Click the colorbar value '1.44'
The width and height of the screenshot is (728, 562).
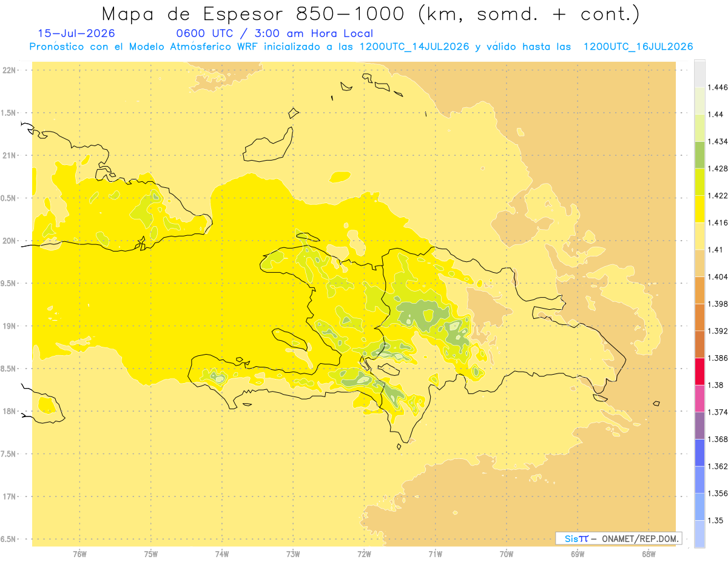click(715, 115)
